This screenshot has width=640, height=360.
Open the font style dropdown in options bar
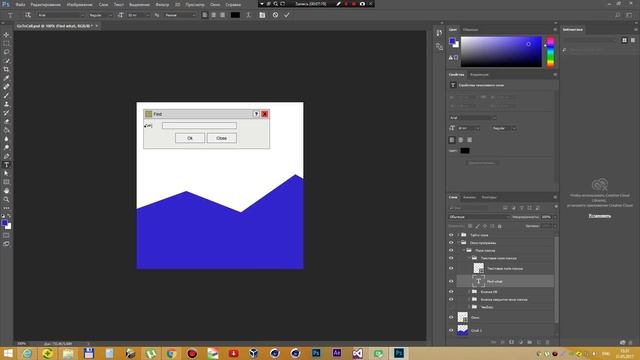pyautogui.click(x=100, y=15)
